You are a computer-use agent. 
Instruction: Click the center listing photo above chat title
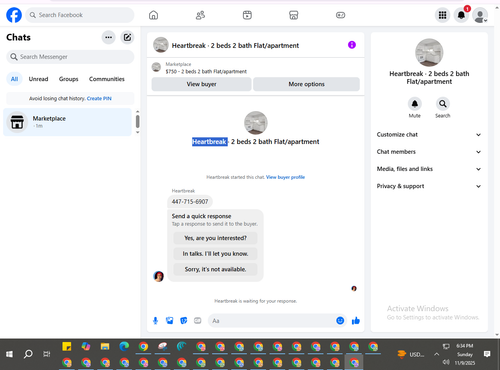[256, 123]
